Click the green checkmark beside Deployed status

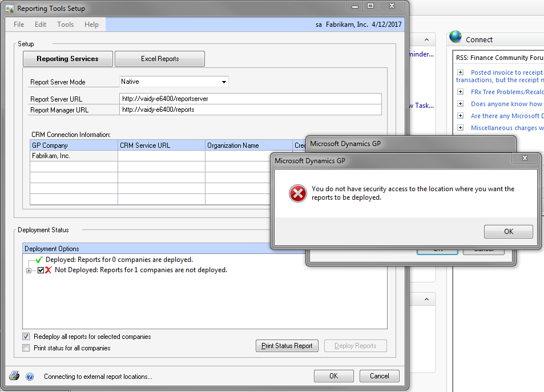39,260
